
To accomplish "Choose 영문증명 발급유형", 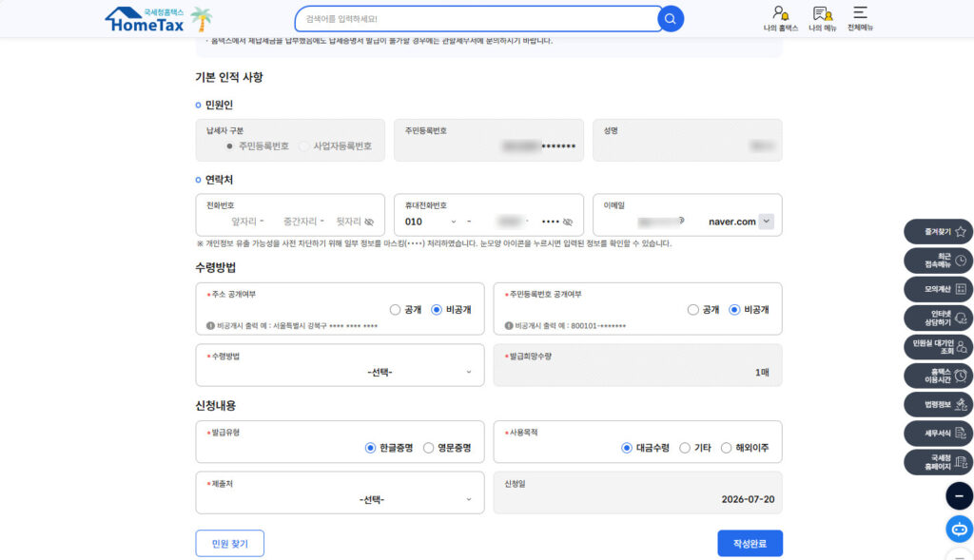I will click(428, 448).
